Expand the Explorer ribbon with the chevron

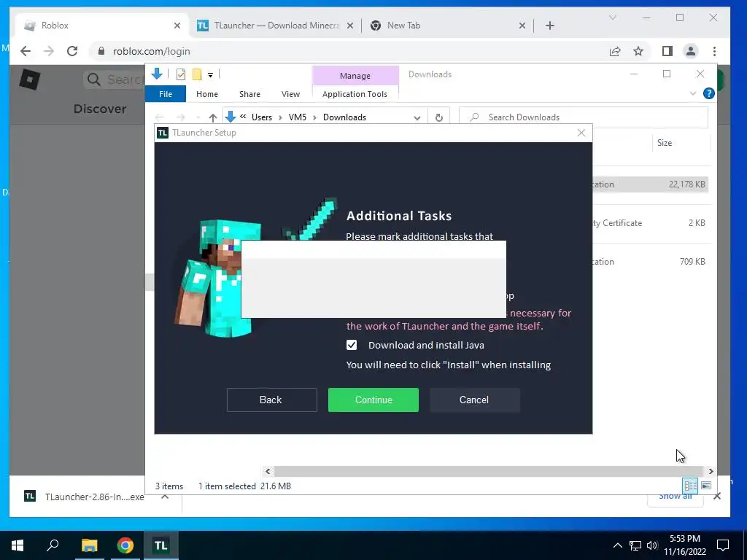[693, 93]
